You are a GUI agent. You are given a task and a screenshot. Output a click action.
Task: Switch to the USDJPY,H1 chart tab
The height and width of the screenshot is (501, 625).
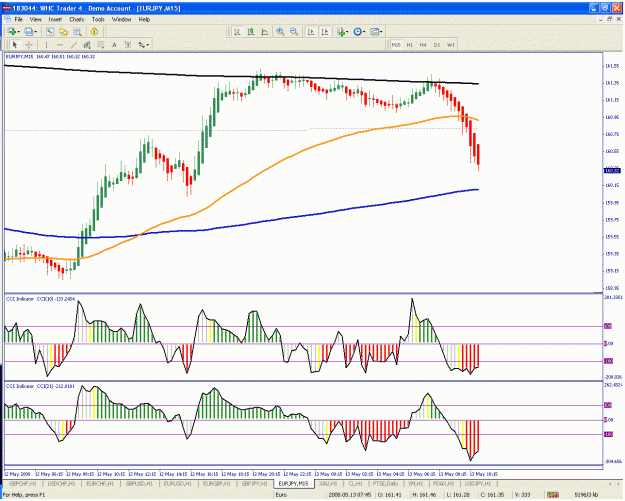click(478, 483)
